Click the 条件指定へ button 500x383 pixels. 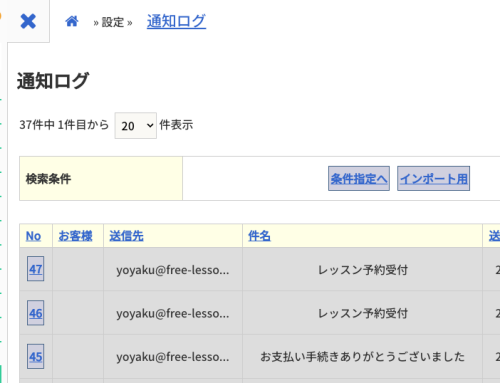pos(359,179)
